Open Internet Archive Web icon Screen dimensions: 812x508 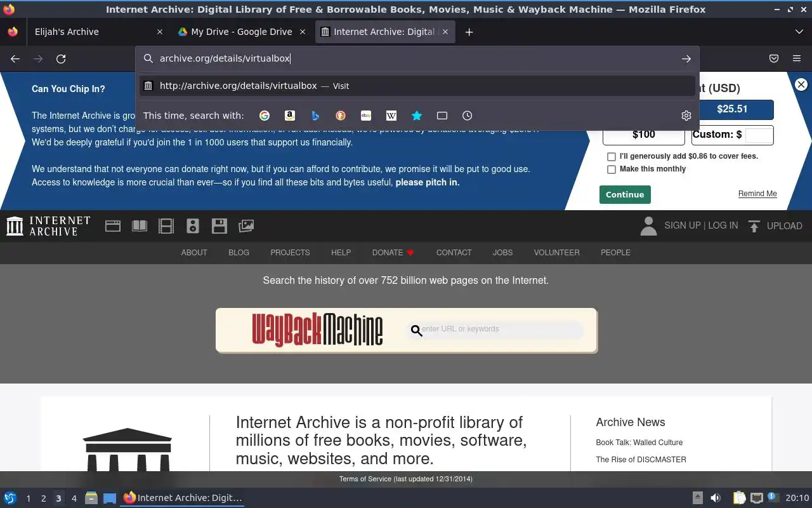[x=113, y=225]
